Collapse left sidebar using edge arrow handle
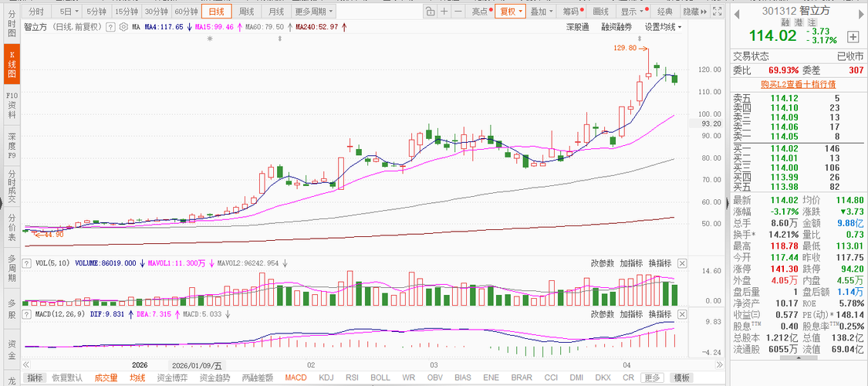This screenshot has height=386, width=868. point(2,202)
